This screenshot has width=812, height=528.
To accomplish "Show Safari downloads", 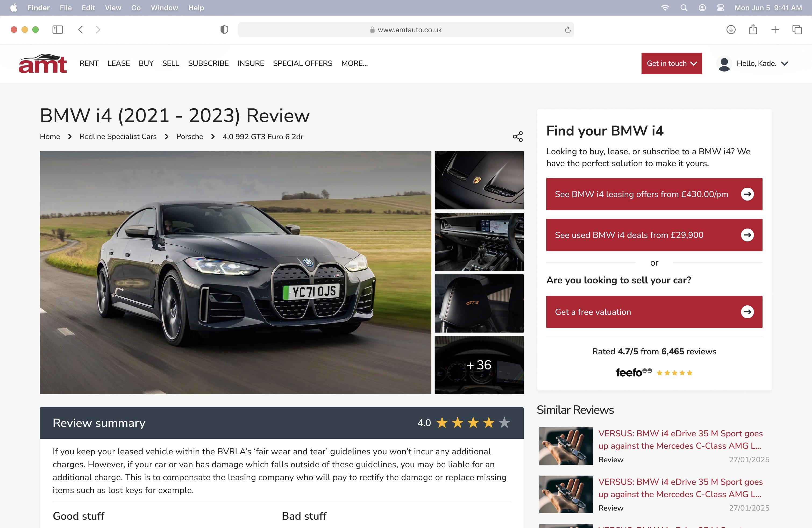I will (731, 30).
